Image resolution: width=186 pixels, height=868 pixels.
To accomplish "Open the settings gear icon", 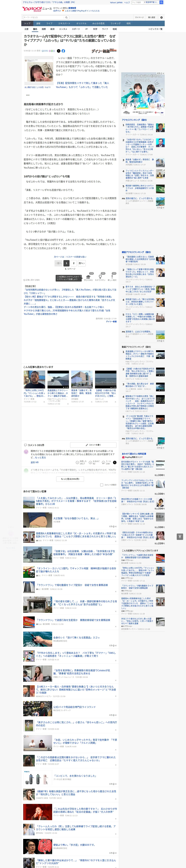I will tap(161, 18).
